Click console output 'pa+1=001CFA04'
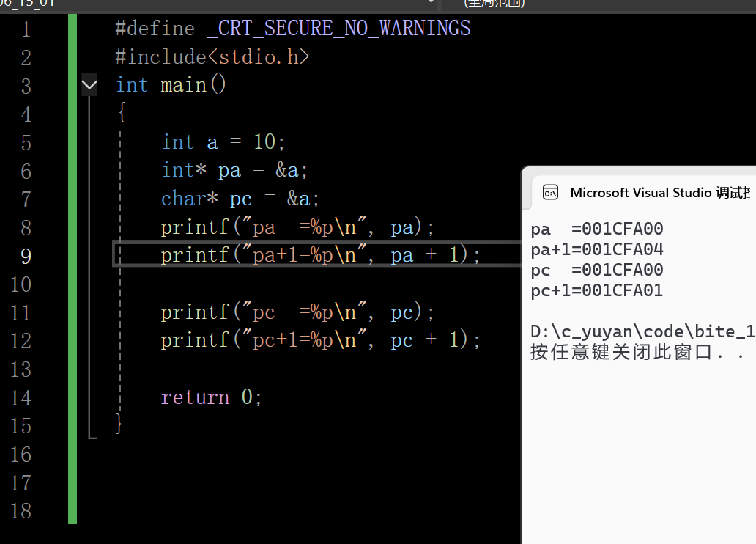 tap(597, 249)
